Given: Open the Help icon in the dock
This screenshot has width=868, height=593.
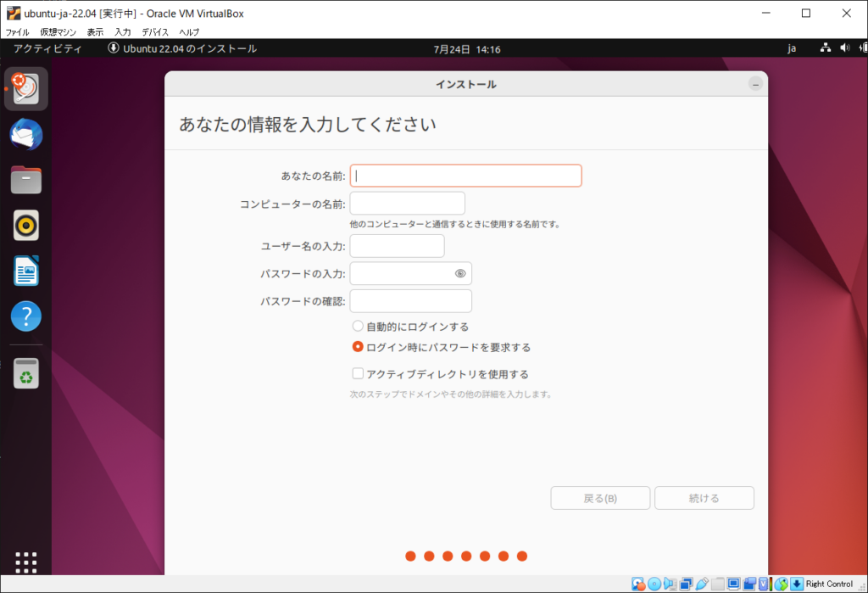Looking at the screenshot, I should [x=26, y=316].
